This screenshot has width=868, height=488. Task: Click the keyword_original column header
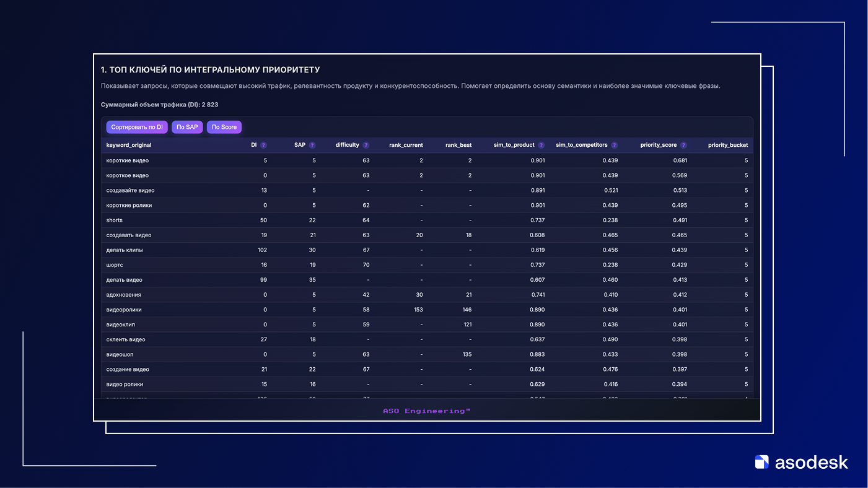[x=129, y=146]
